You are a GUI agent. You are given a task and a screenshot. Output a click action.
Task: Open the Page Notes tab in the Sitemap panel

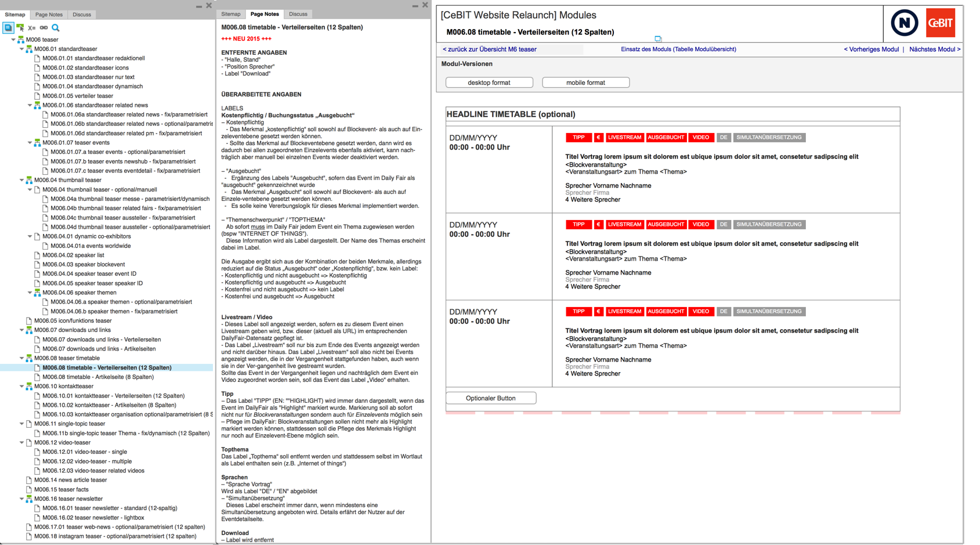pyautogui.click(x=49, y=15)
